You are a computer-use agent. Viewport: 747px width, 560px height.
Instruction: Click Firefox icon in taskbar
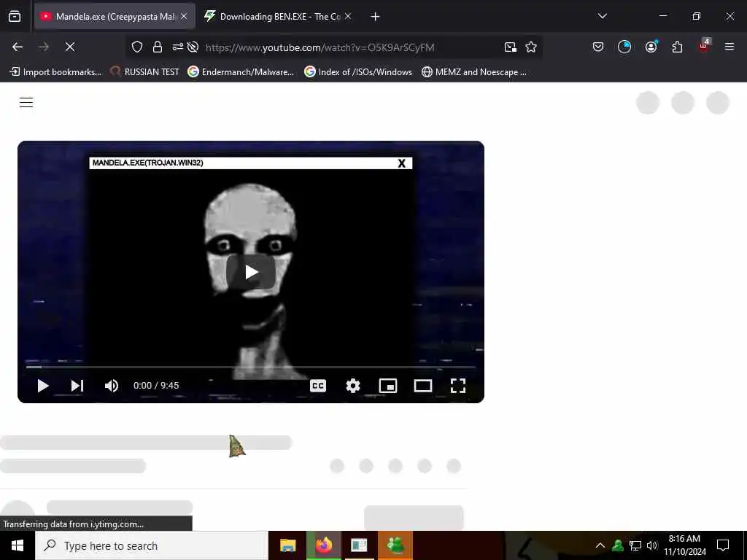point(324,545)
